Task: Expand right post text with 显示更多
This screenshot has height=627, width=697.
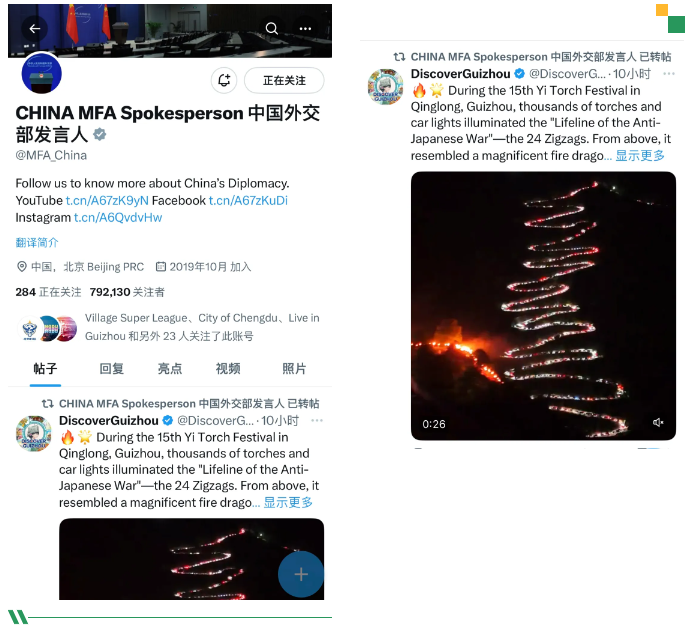Action: tap(640, 156)
